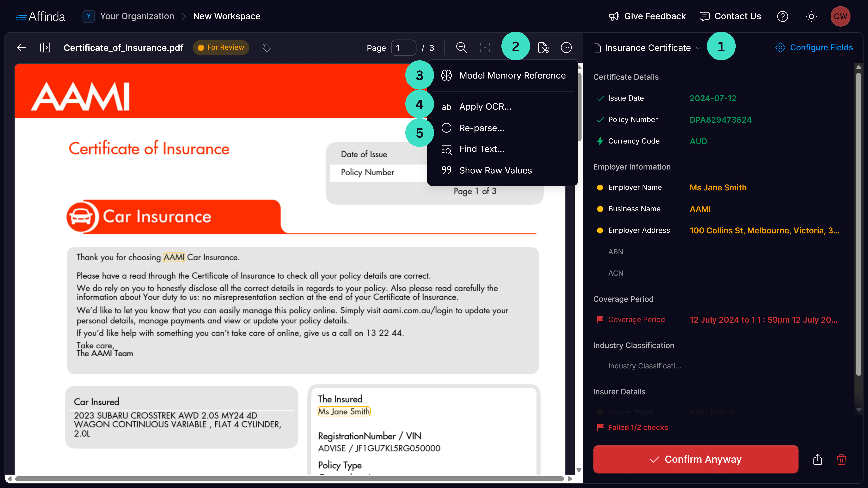This screenshot has height=488, width=868.
Task: Toggle the light/dark theme sun icon
Action: (x=812, y=16)
